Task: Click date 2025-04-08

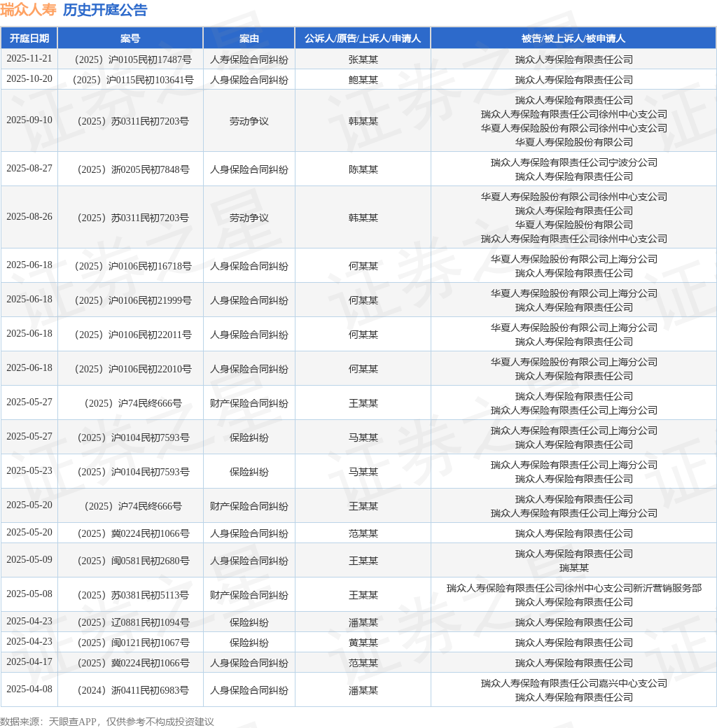Action: click(x=29, y=689)
